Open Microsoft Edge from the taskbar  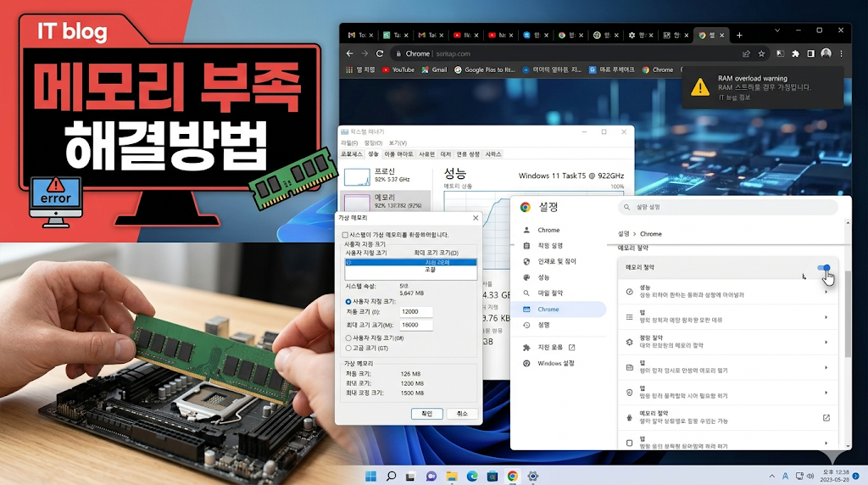pyautogui.click(x=471, y=477)
